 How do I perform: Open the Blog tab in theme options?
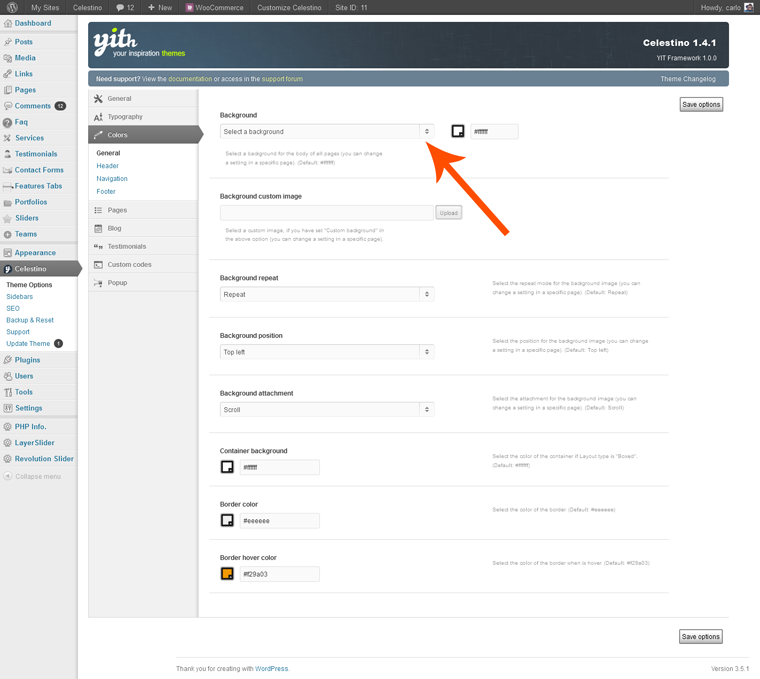pyautogui.click(x=143, y=228)
